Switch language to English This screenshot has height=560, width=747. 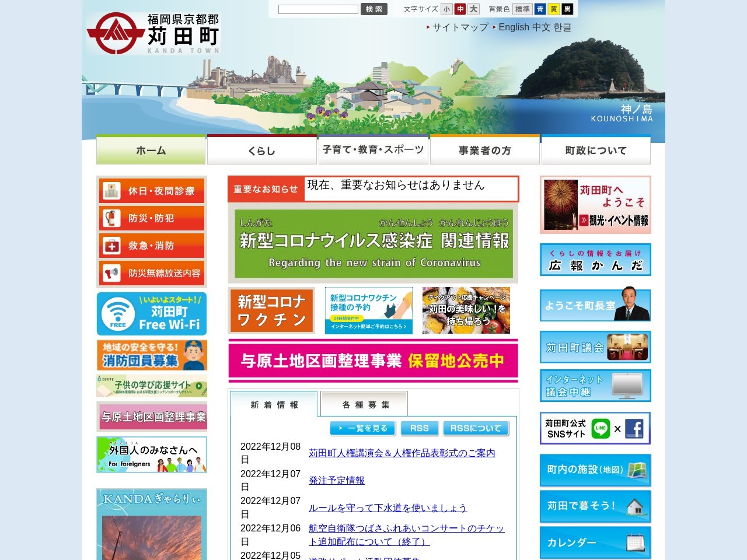click(514, 27)
